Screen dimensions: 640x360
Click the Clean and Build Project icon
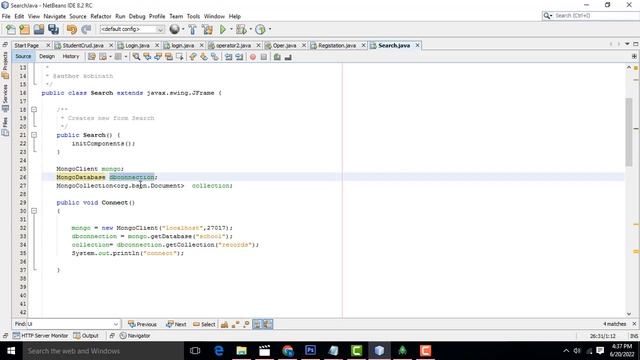pyautogui.click(x=207, y=29)
